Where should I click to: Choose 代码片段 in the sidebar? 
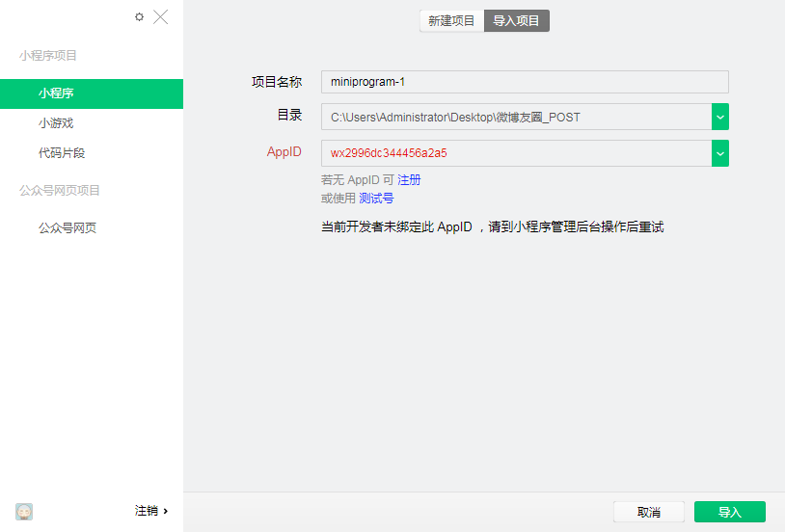tap(62, 152)
